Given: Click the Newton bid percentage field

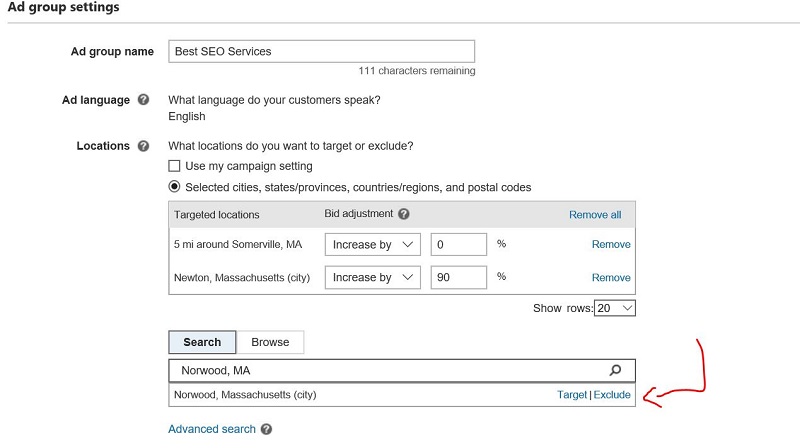Looking at the screenshot, I should tap(459, 277).
